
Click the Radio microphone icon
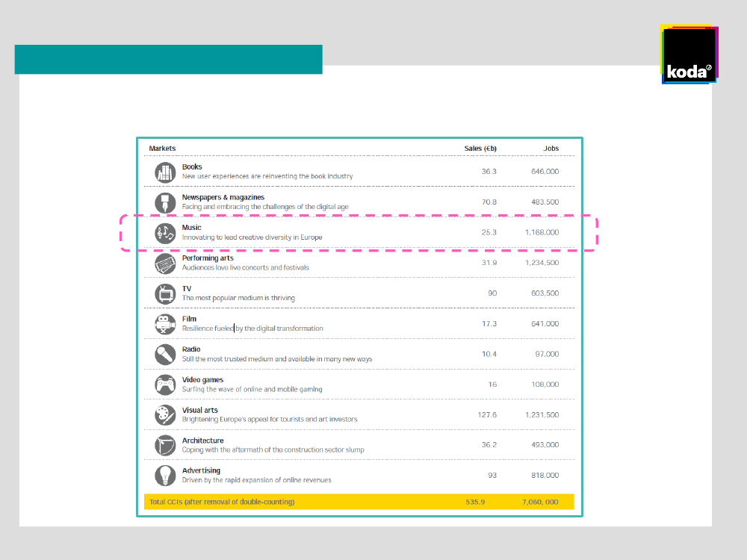tap(164, 354)
